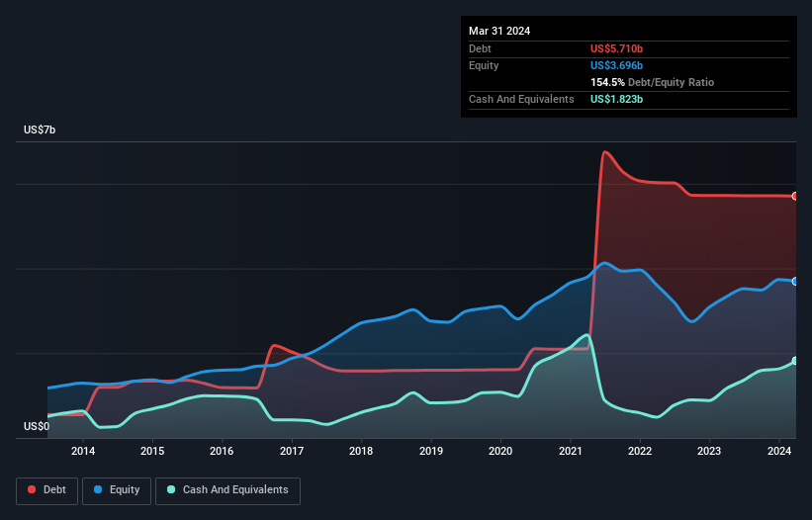Click Cash And Equivalents label in tooltip
Viewport: 812px width, 520px height.
(521, 99)
